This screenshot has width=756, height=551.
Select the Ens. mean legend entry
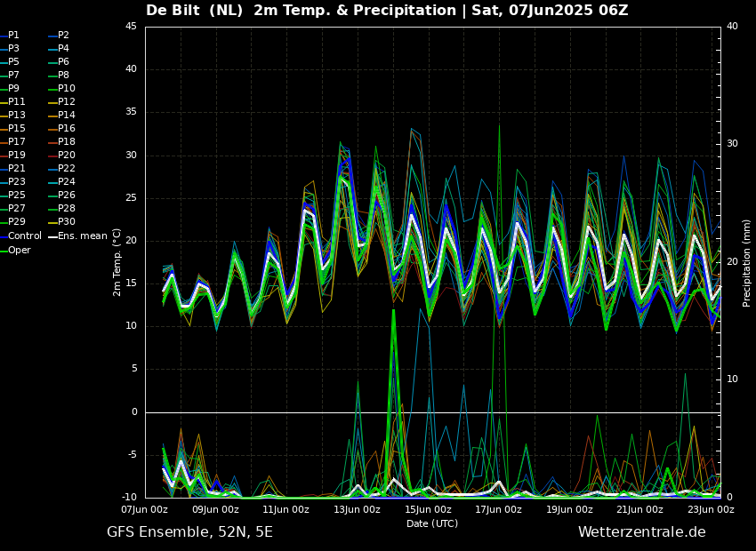pyautogui.click(x=77, y=236)
